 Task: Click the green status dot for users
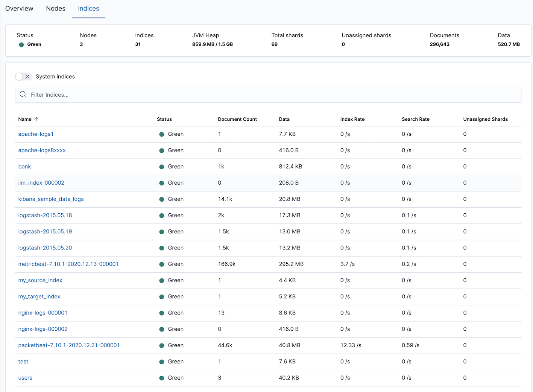coord(162,378)
